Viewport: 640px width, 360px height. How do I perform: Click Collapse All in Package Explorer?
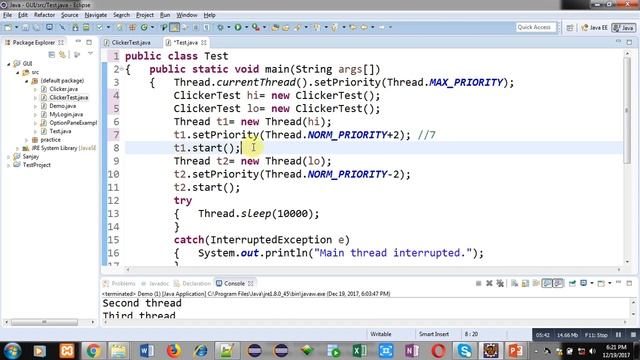(51, 54)
